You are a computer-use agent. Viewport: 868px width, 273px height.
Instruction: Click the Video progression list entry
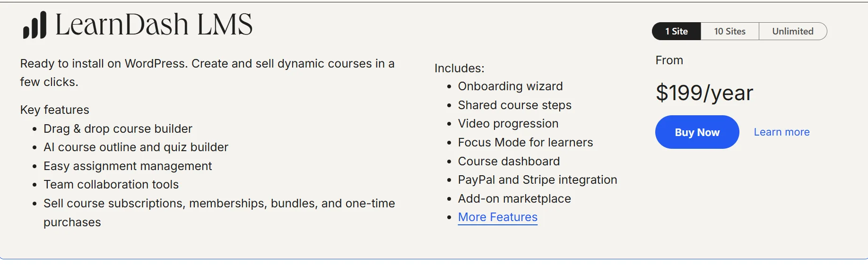tap(508, 124)
